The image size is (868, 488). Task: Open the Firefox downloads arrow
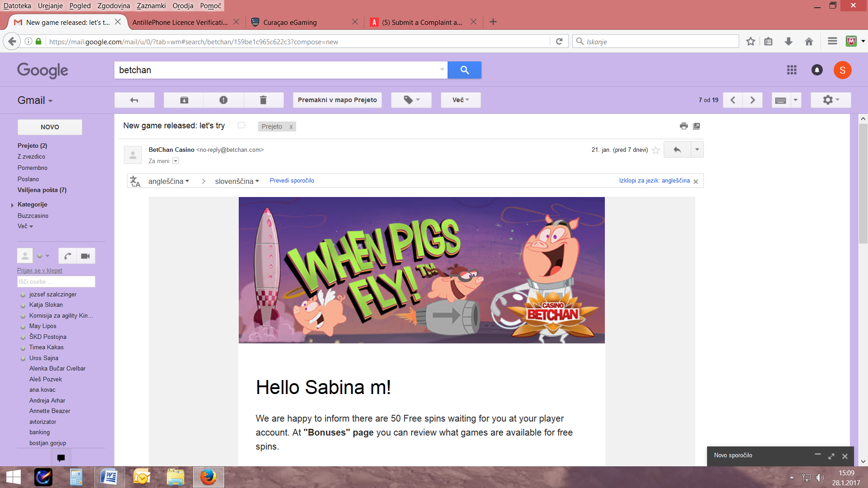click(x=789, y=42)
